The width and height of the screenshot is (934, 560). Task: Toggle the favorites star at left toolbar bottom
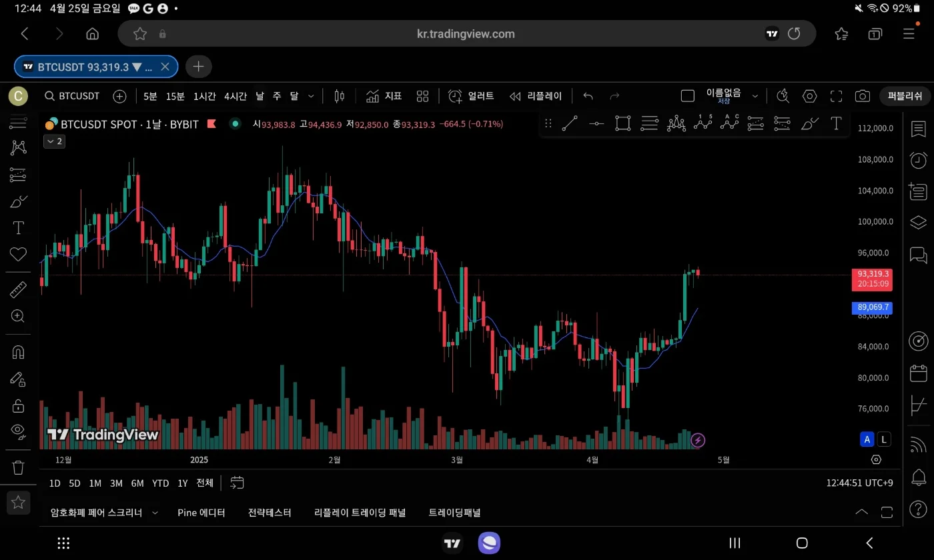point(18,503)
